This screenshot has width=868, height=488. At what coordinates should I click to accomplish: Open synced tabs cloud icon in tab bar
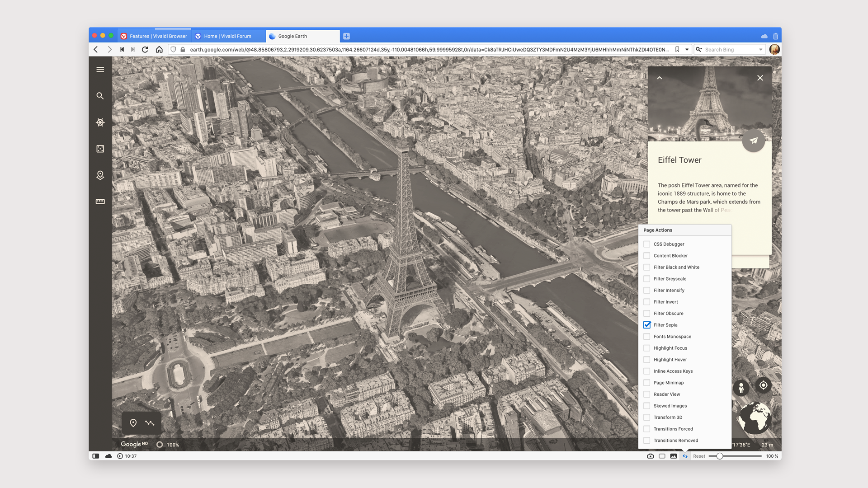point(764,36)
